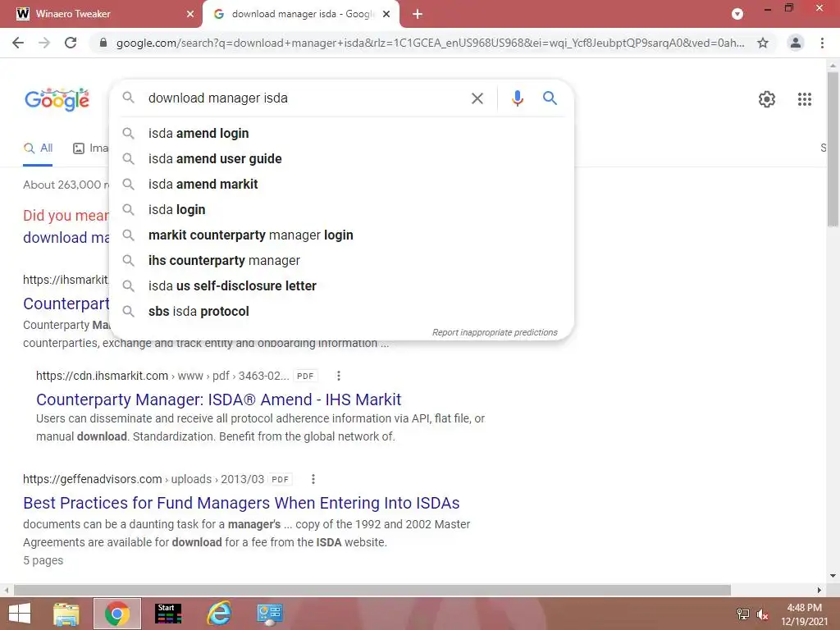This screenshot has height=630, width=840.
Task: Open the Windows Start button
Action: click(20, 614)
